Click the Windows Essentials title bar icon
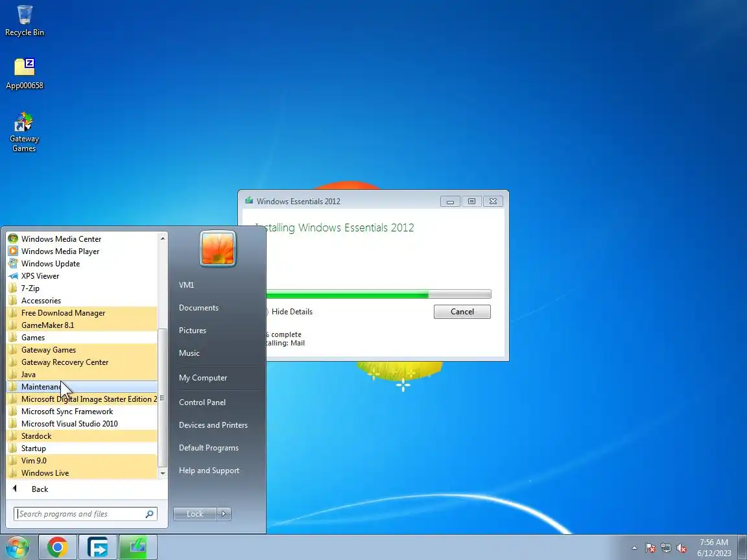The width and height of the screenshot is (747, 560). (x=249, y=201)
